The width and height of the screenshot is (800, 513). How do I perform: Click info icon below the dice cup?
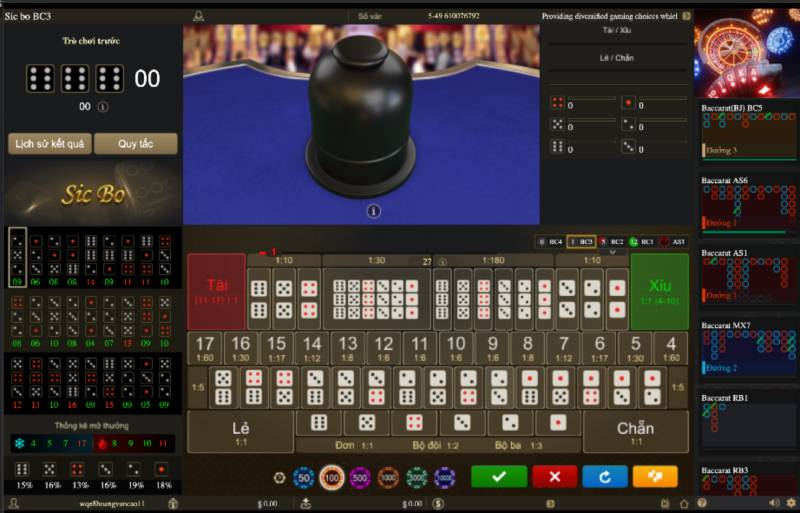(x=373, y=211)
